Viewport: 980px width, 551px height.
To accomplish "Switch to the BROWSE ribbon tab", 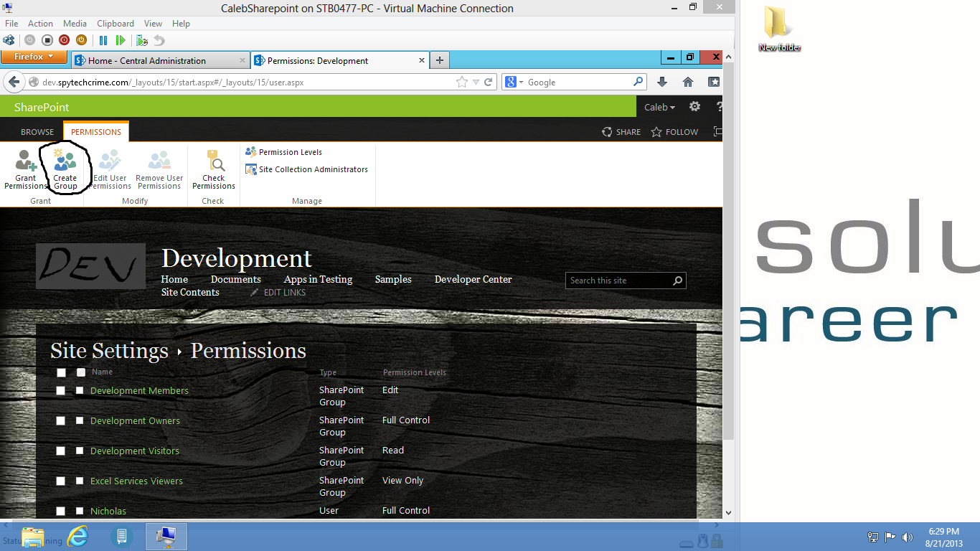I will click(x=37, y=132).
